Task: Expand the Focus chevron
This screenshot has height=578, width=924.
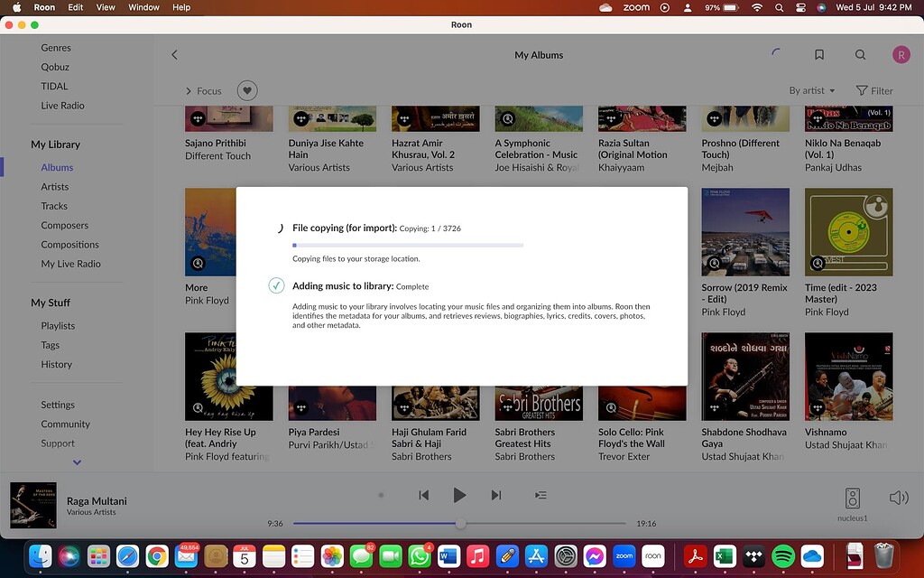Action: click(x=189, y=91)
